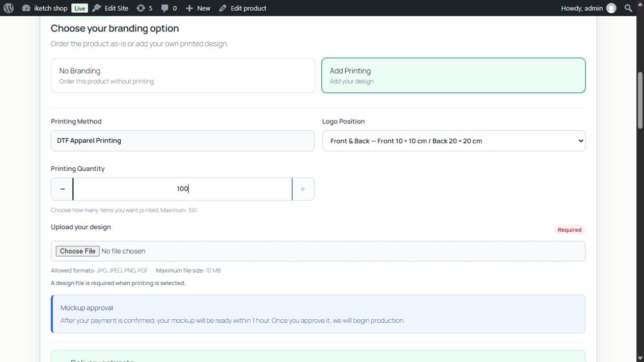Open the WordPress logo menu

click(x=8, y=8)
